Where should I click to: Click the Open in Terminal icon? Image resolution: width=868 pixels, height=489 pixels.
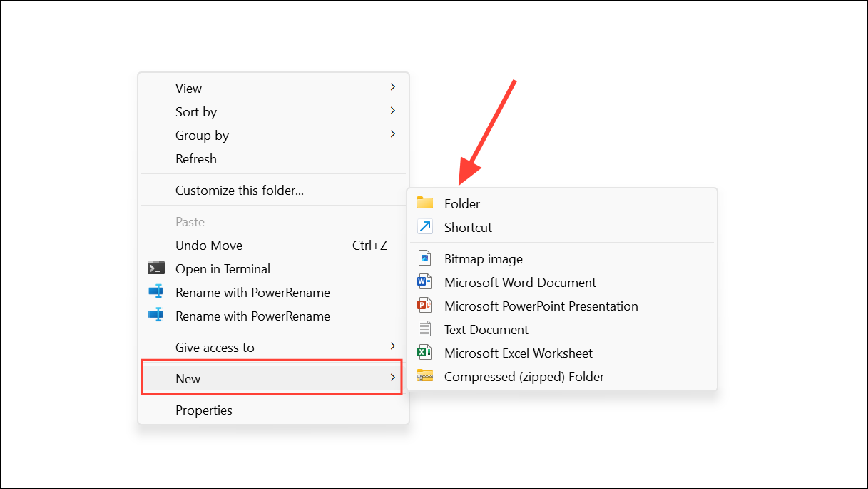point(155,268)
